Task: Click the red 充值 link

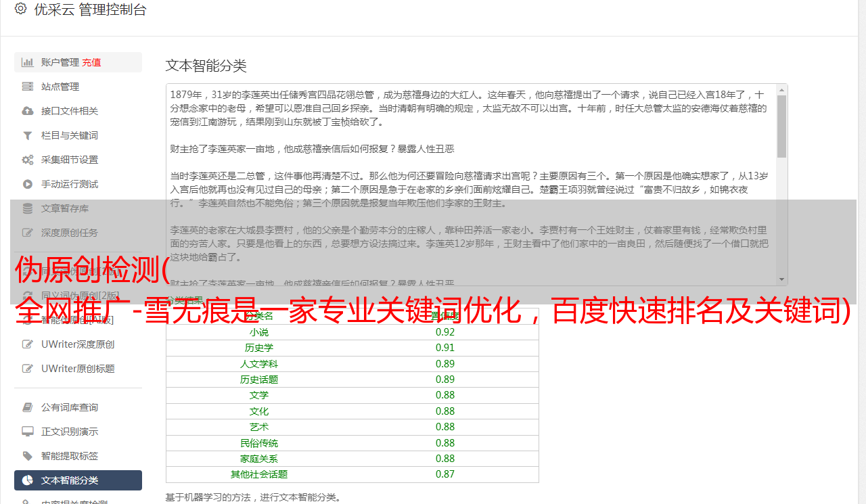Action: [x=91, y=62]
